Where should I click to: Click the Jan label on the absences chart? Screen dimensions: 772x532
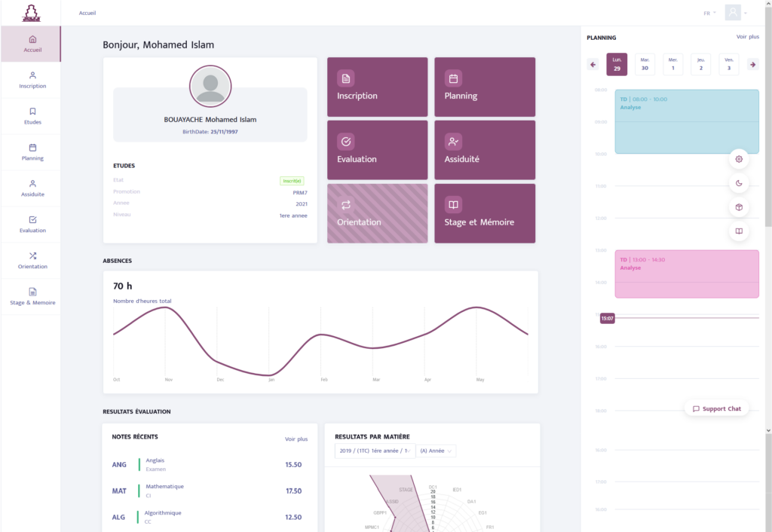(x=271, y=380)
